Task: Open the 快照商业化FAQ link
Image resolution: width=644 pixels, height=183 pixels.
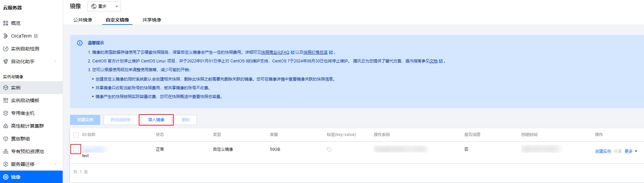Action: tap(275, 52)
